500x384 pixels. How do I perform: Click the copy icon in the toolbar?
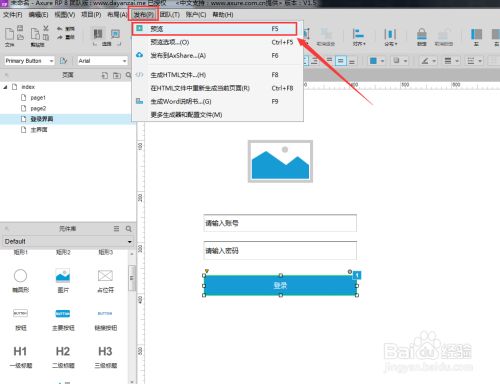pyautogui.click(x=46, y=37)
